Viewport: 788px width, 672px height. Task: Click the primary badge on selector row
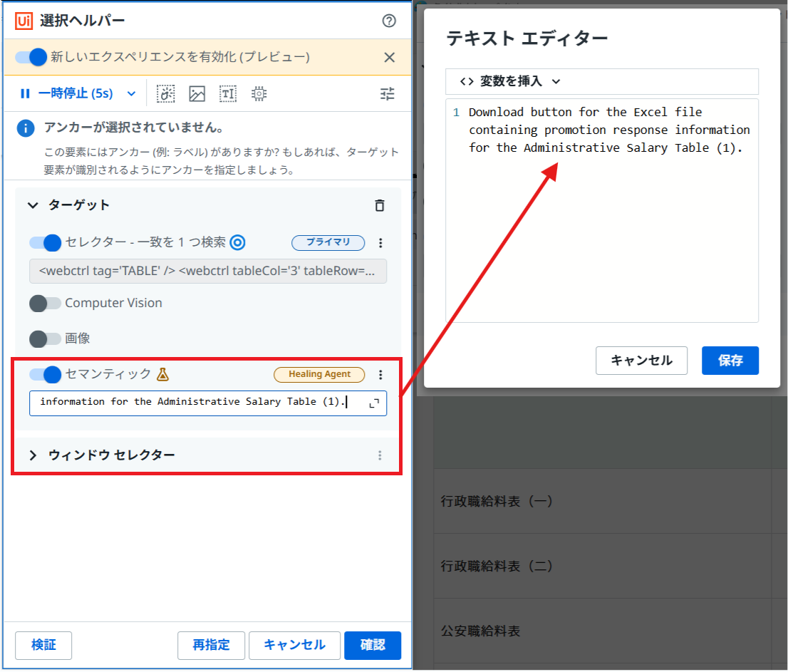coord(328,242)
